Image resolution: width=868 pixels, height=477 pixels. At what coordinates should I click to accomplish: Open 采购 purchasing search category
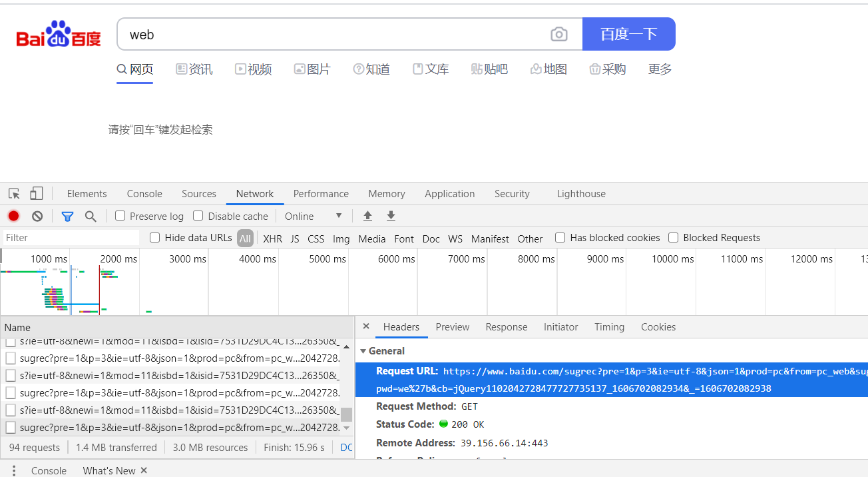pyautogui.click(x=608, y=69)
